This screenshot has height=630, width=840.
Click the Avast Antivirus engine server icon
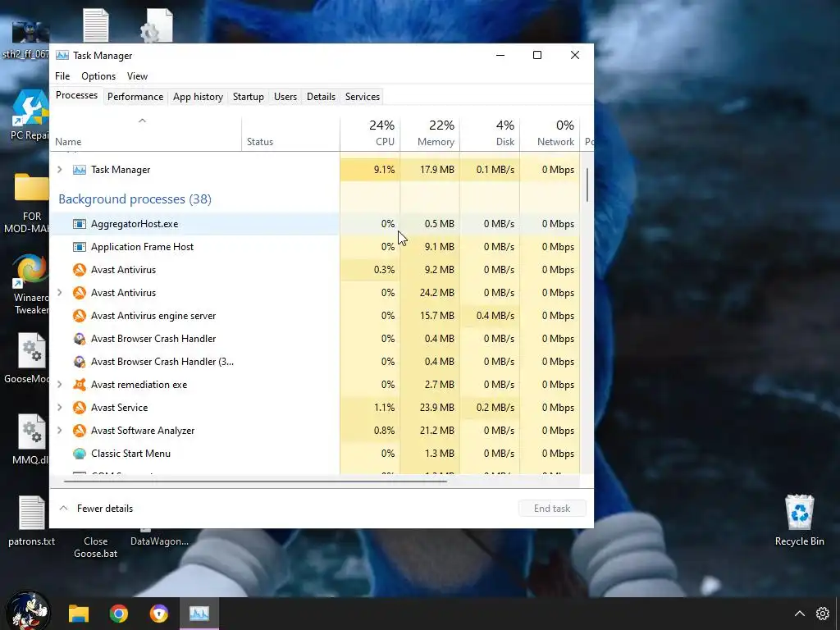click(x=80, y=316)
